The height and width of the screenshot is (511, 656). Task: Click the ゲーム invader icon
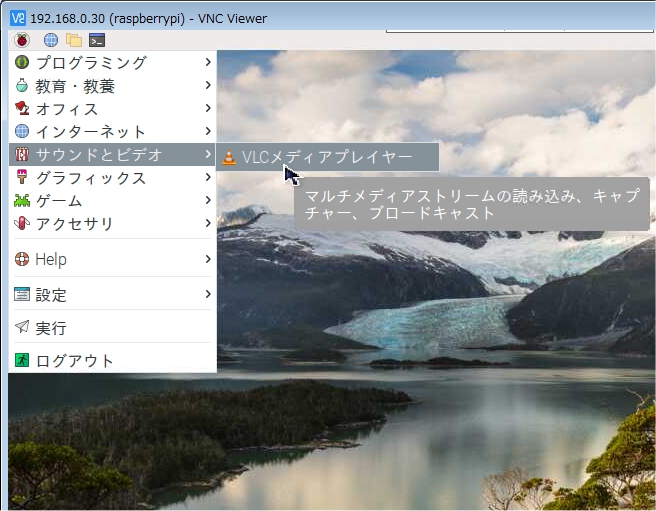pos(22,200)
